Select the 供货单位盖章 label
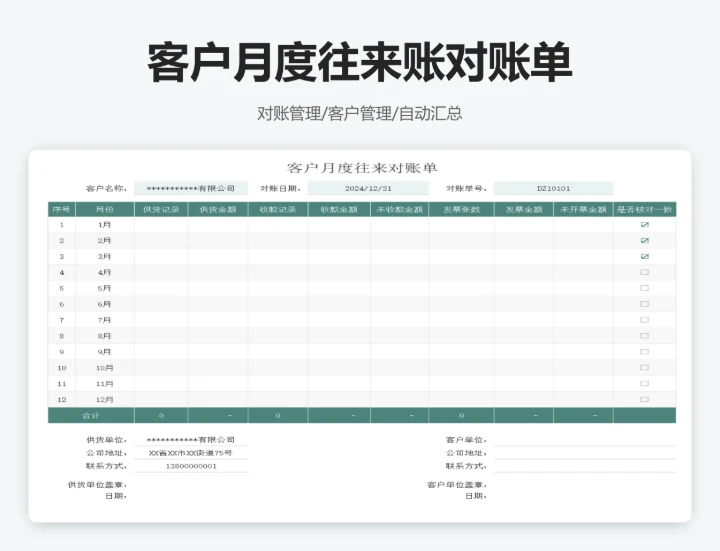The width and height of the screenshot is (720, 551). click(x=97, y=484)
